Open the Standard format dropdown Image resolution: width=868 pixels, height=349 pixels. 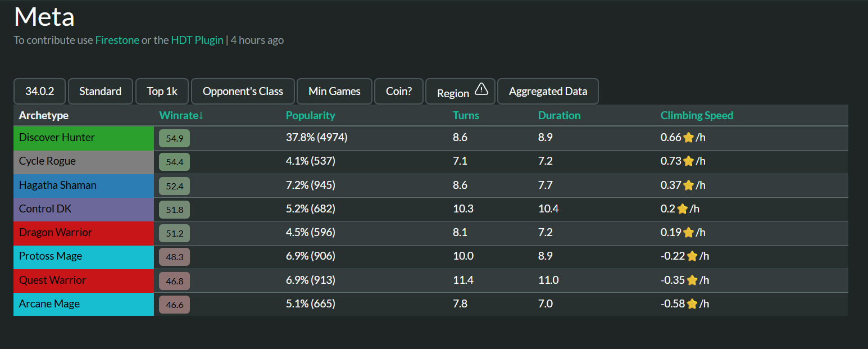(x=100, y=91)
